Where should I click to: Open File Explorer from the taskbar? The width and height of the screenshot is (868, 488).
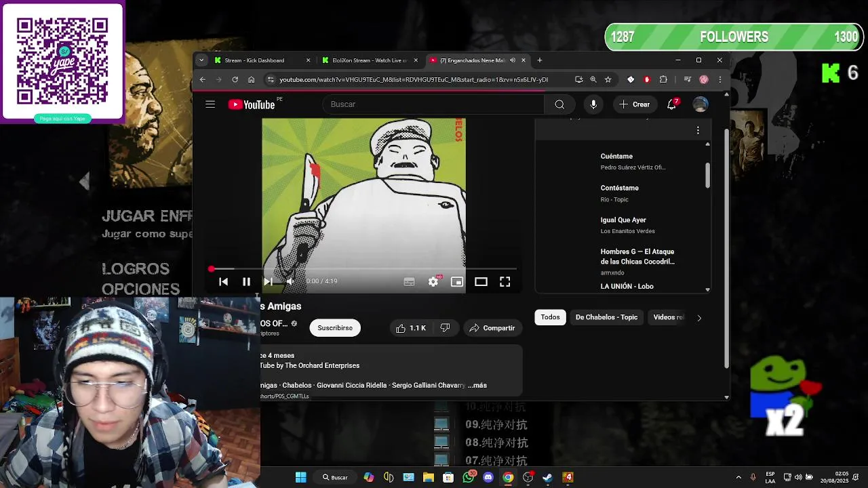(x=429, y=477)
